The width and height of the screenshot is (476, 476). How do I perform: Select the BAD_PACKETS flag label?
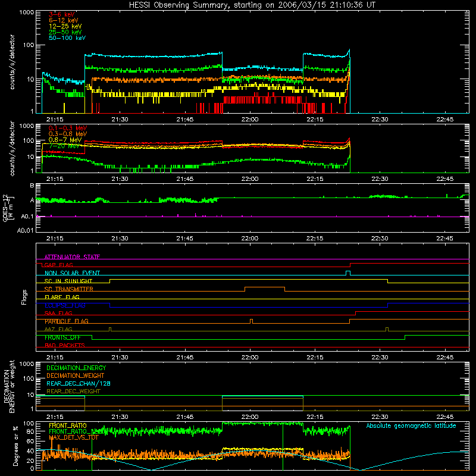pos(65,345)
